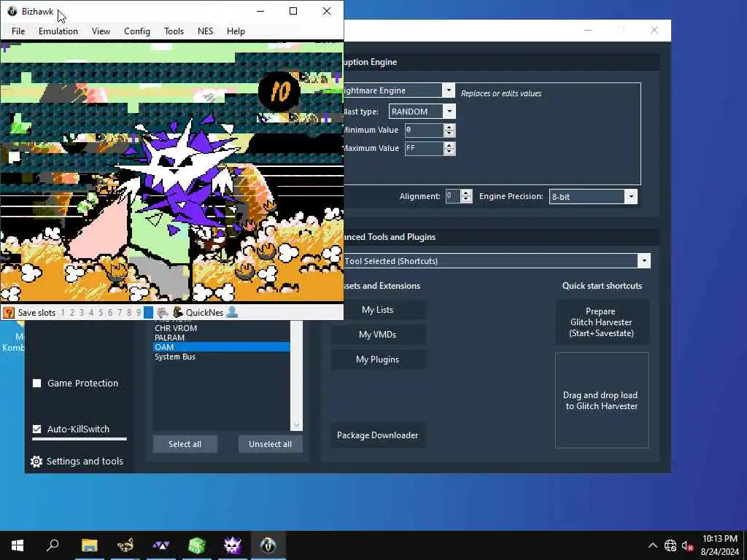Viewport: 747px width, 560px height.
Task: Disable the Auto-KillSwitch checkbox
Action: pyautogui.click(x=36, y=429)
